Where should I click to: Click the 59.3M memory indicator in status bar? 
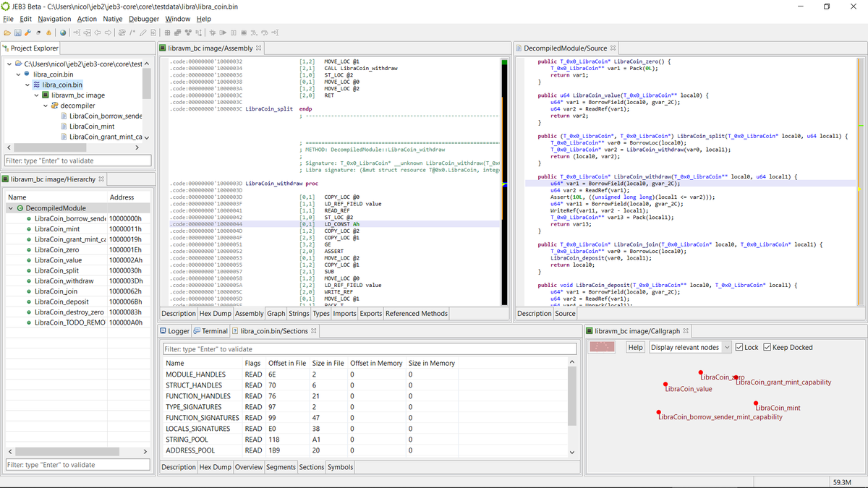[x=842, y=482]
